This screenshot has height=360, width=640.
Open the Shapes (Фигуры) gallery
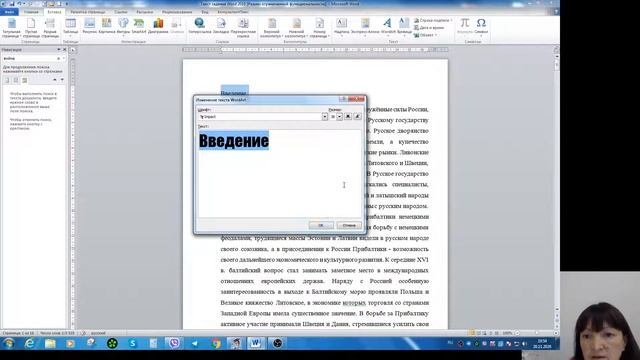click(x=123, y=26)
